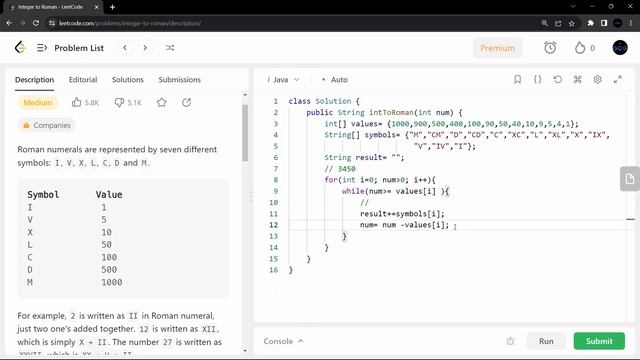Reset code to default icon
The image size is (640, 360).
click(x=558, y=79)
